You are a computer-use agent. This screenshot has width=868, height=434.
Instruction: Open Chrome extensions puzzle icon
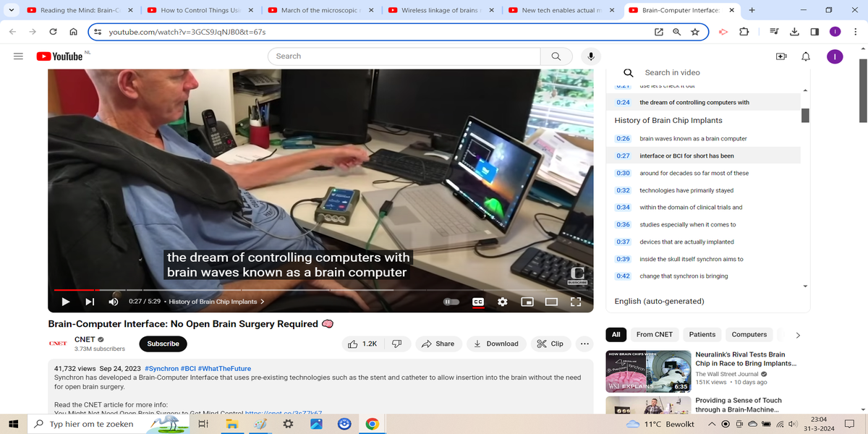[744, 32]
